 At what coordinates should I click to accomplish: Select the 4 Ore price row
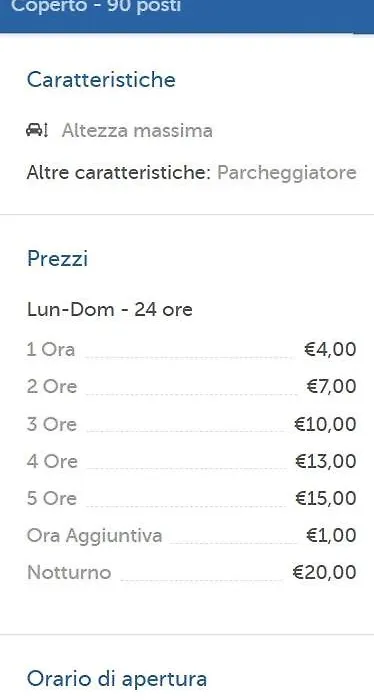pos(191,461)
